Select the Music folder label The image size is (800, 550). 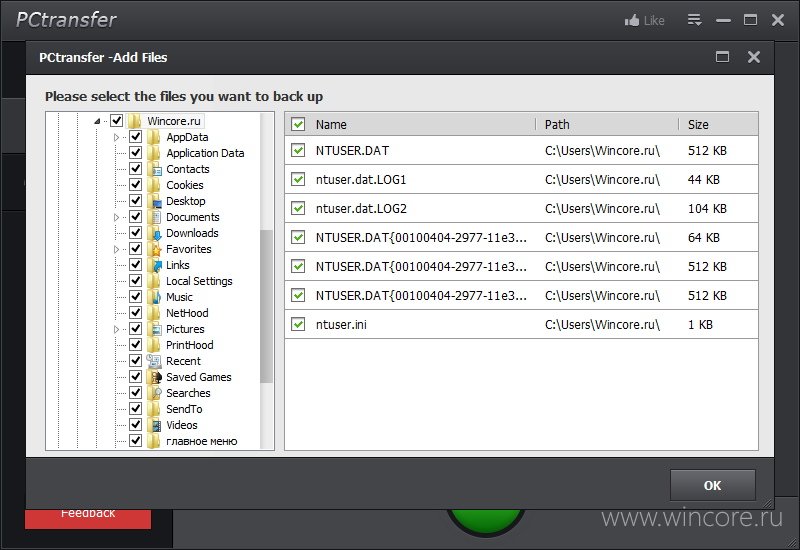(179, 297)
